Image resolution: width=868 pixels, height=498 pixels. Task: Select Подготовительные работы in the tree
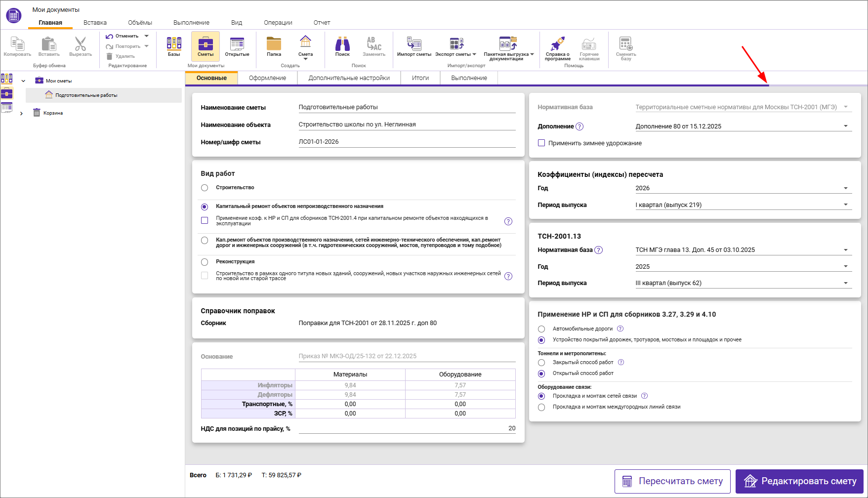(86, 95)
